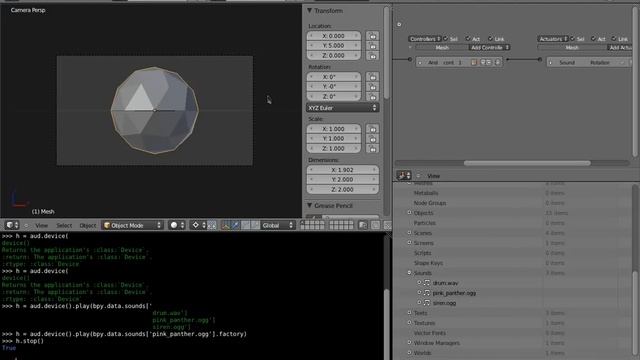Click the logic editor horizontal scrollbar
640x360 pixels.
[527, 163]
